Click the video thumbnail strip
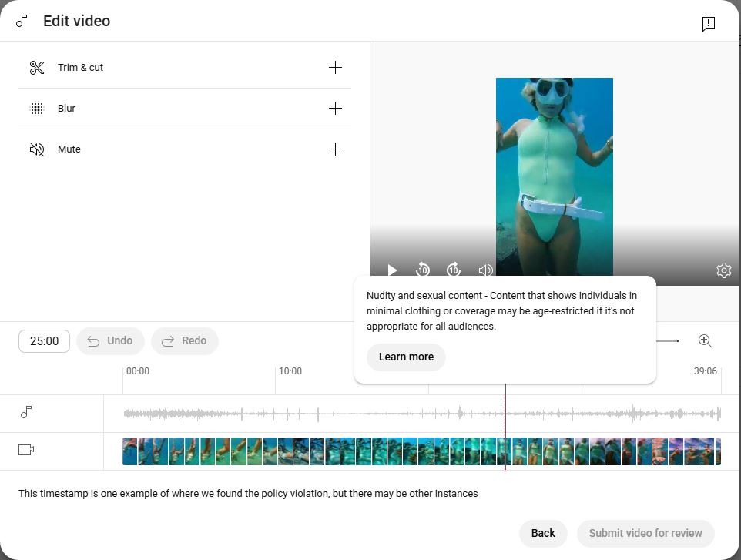This screenshot has height=560, width=741. 421,451
